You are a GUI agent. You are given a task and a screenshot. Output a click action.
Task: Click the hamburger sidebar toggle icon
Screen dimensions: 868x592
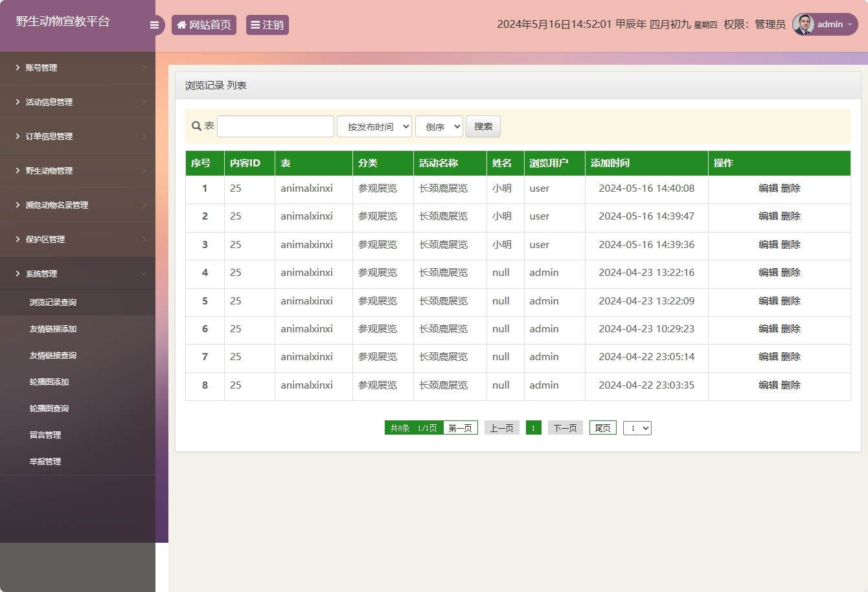(154, 25)
